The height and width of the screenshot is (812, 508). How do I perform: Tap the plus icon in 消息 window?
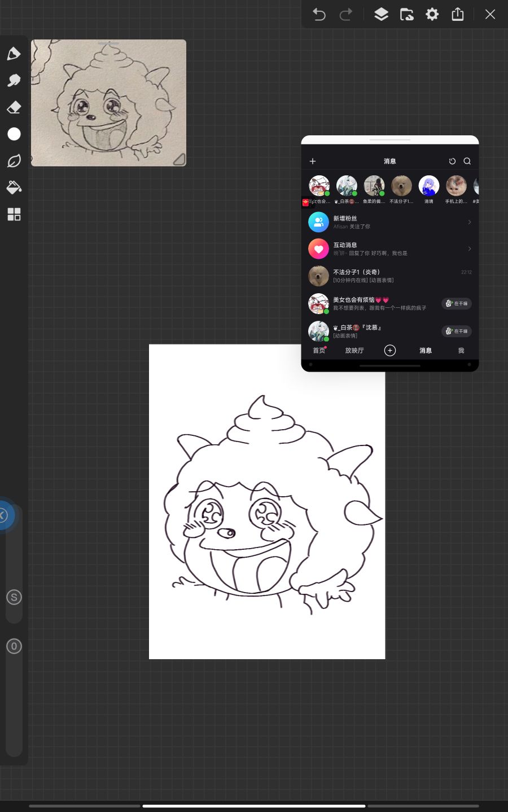coord(313,161)
